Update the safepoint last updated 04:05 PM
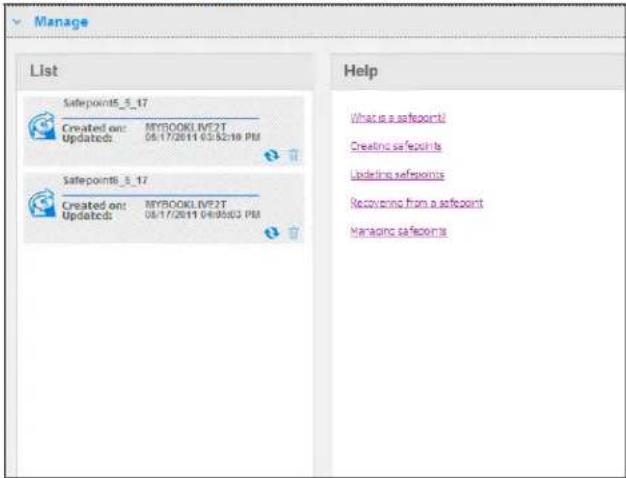626x478 pixels. click(x=271, y=232)
